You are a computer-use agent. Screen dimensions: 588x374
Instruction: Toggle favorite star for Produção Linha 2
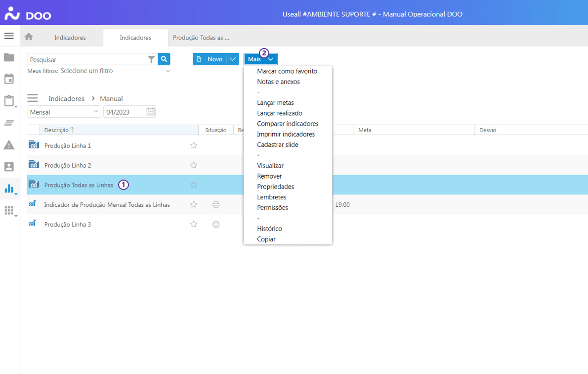pos(194,165)
